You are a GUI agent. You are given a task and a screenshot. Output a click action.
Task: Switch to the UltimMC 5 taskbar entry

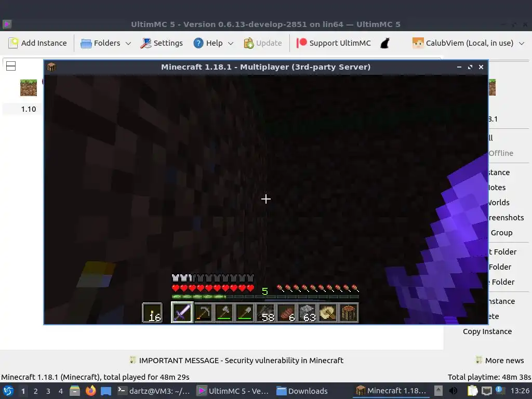coord(233,391)
